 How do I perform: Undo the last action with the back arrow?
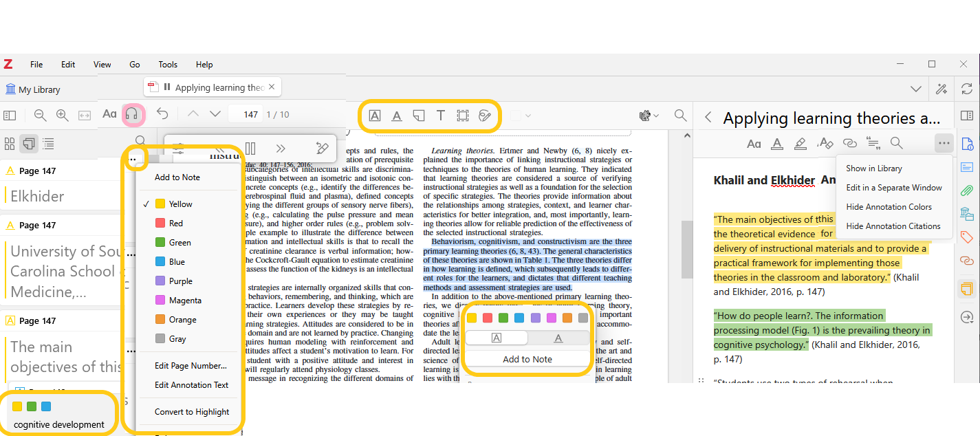[162, 114]
